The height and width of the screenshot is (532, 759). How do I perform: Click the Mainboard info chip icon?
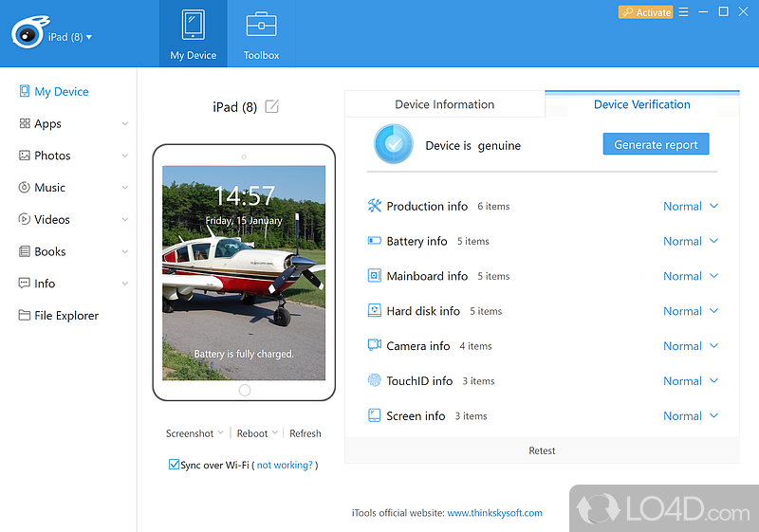point(374,276)
